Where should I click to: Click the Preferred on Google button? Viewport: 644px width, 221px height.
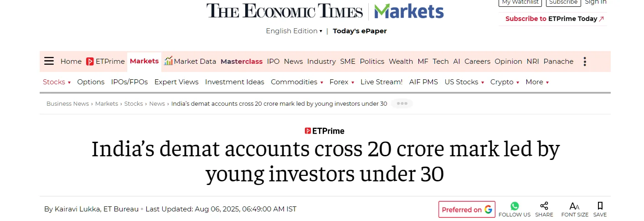point(467,210)
